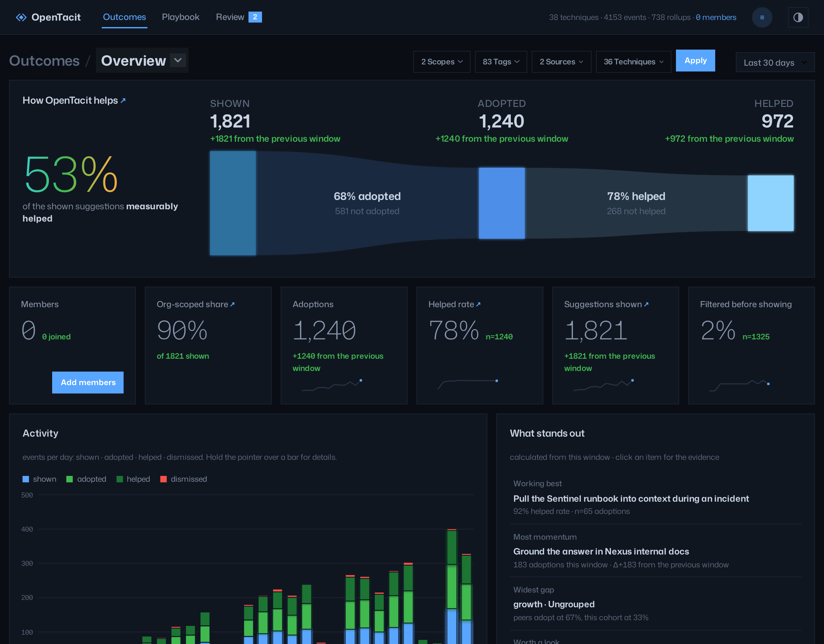Toggle the shown legend swatch
The image size is (824, 644).
[26, 479]
